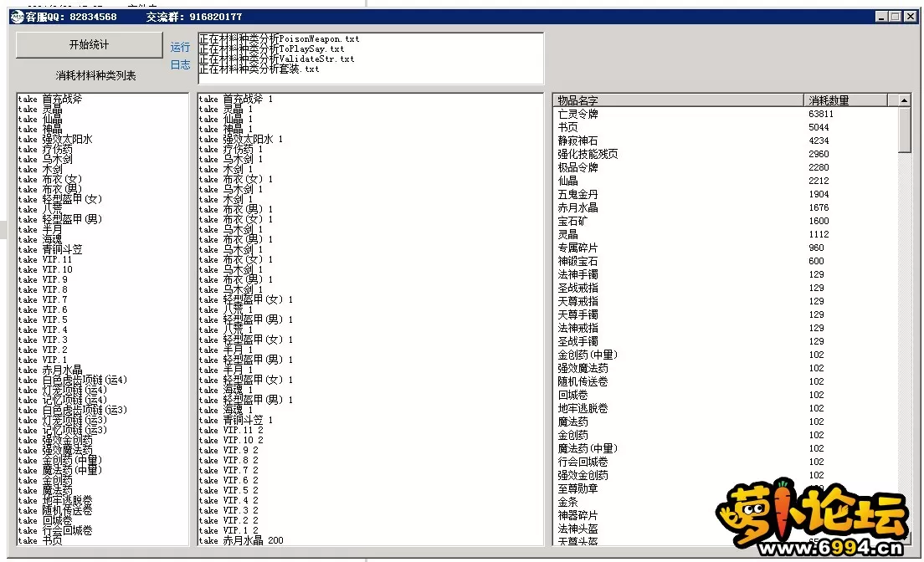The image size is (924, 562).
Task: Click log line ending 套装.txt
Action: [259, 69]
